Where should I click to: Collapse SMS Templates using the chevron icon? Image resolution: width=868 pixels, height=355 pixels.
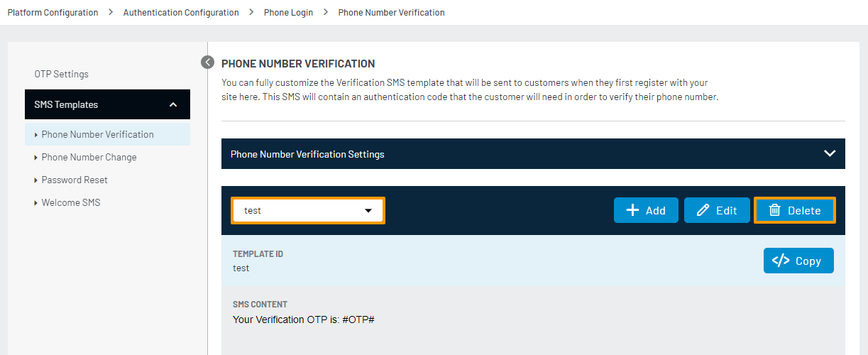tap(173, 104)
